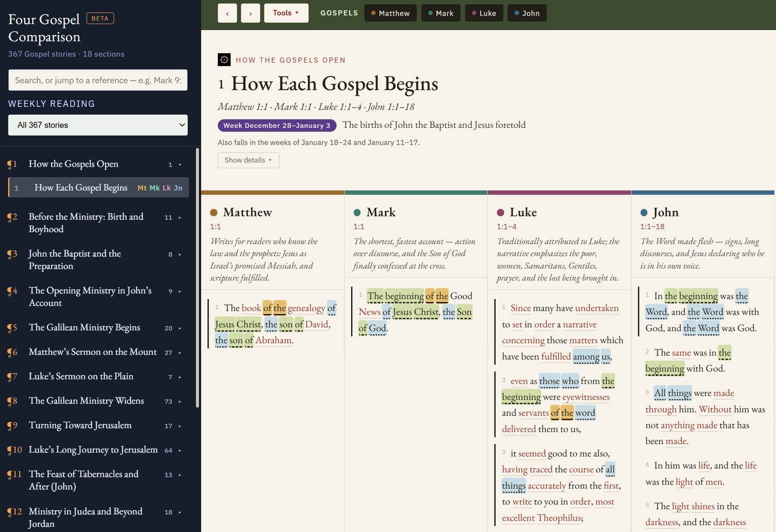Click the word 'genealogy' in Matthew verse 1
This screenshot has height=532, width=776.
tap(306, 308)
